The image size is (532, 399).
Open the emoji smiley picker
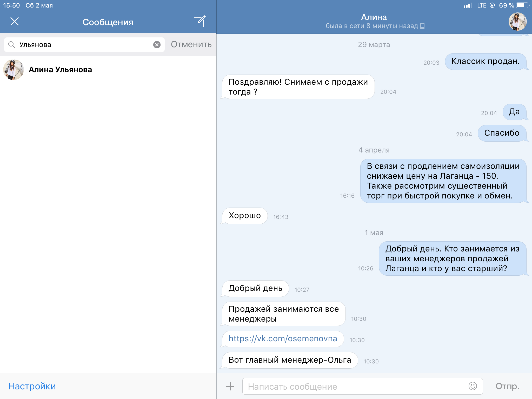(x=473, y=386)
